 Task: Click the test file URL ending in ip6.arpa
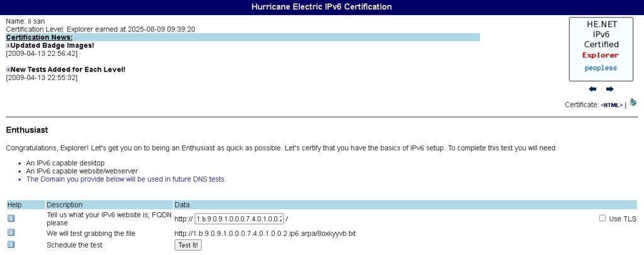pyautogui.click(x=265, y=234)
